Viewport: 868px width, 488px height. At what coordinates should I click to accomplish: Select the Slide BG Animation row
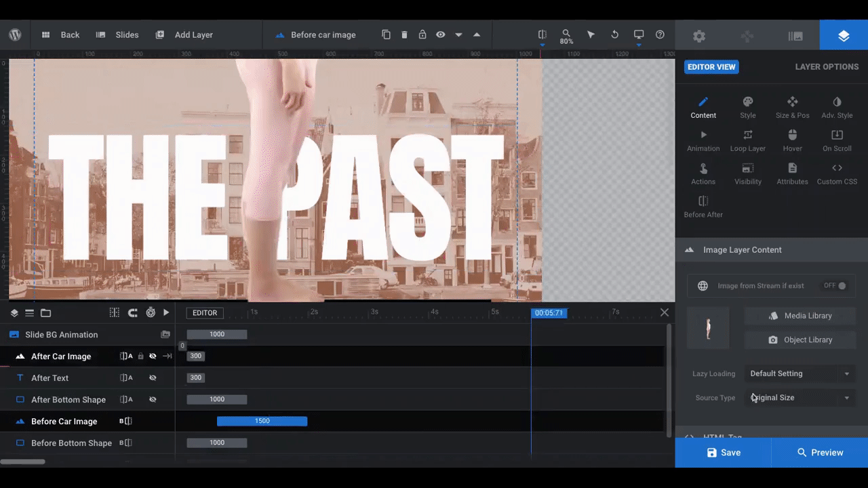pos(87,335)
